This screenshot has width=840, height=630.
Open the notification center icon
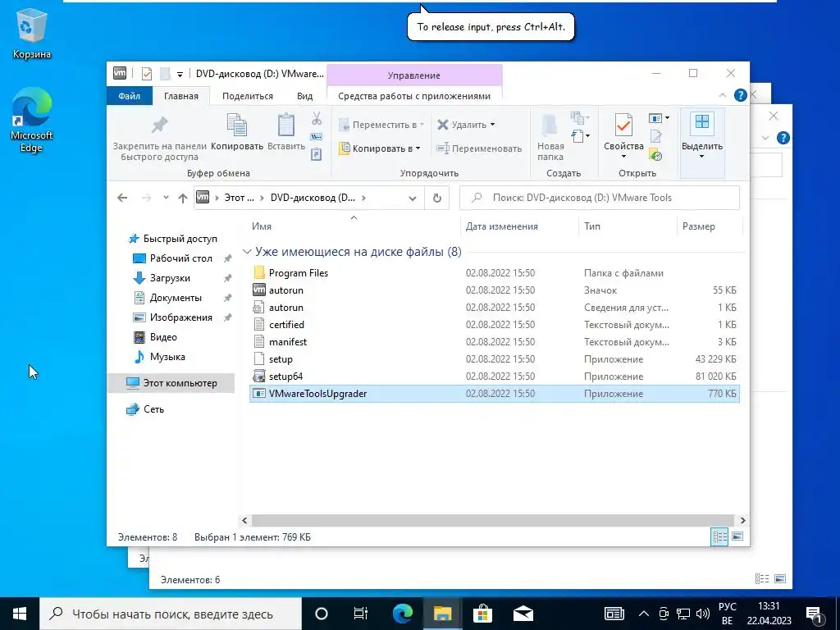(814, 614)
